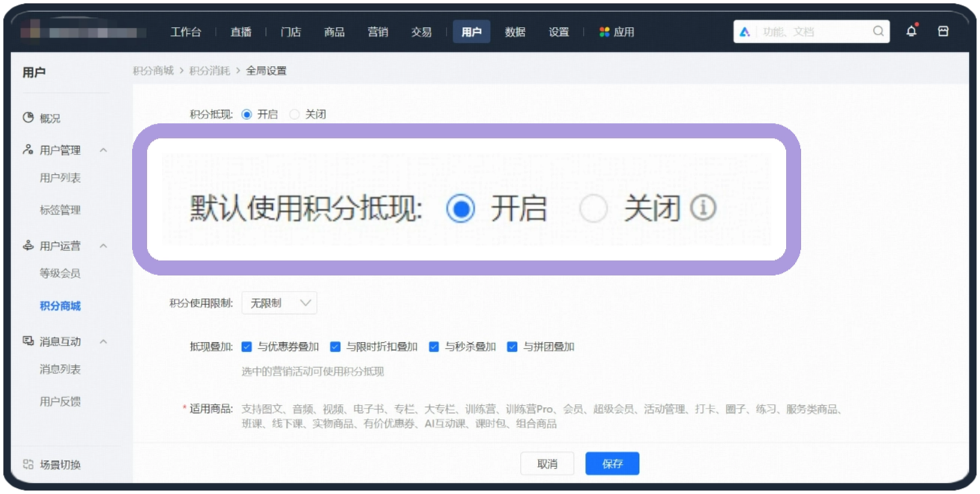Viewport: 980px width, 494px height.
Task: Uncheck the 与秒杀叠加 checkbox
Action: pyautogui.click(x=433, y=346)
